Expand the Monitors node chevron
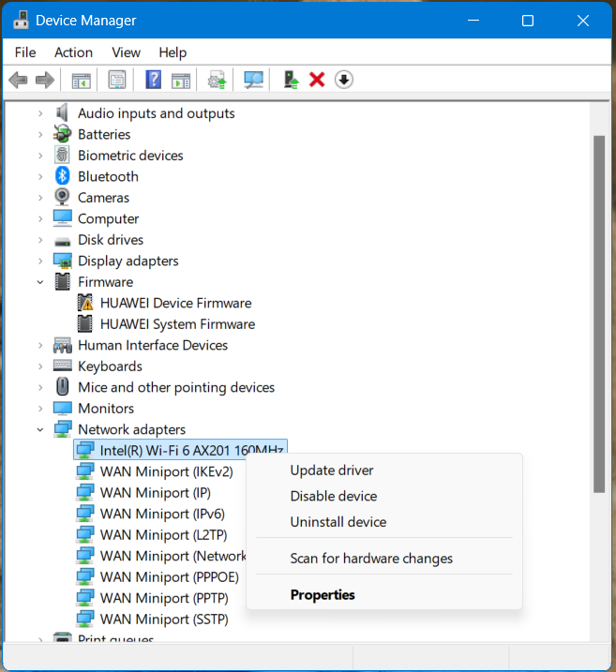The height and width of the screenshot is (672, 616). pyautogui.click(x=40, y=409)
